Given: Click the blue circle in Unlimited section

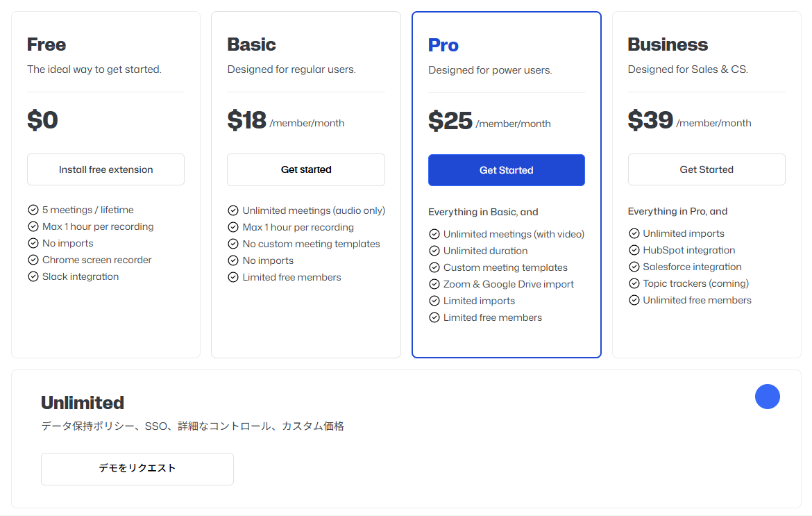Looking at the screenshot, I should (x=767, y=397).
